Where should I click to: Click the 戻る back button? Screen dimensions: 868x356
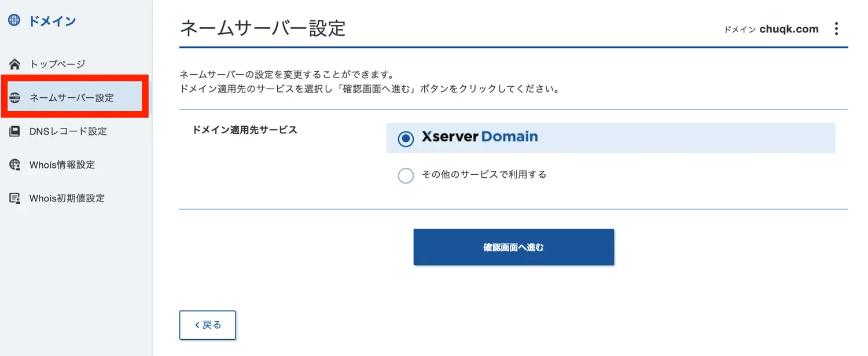[x=208, y=325]
